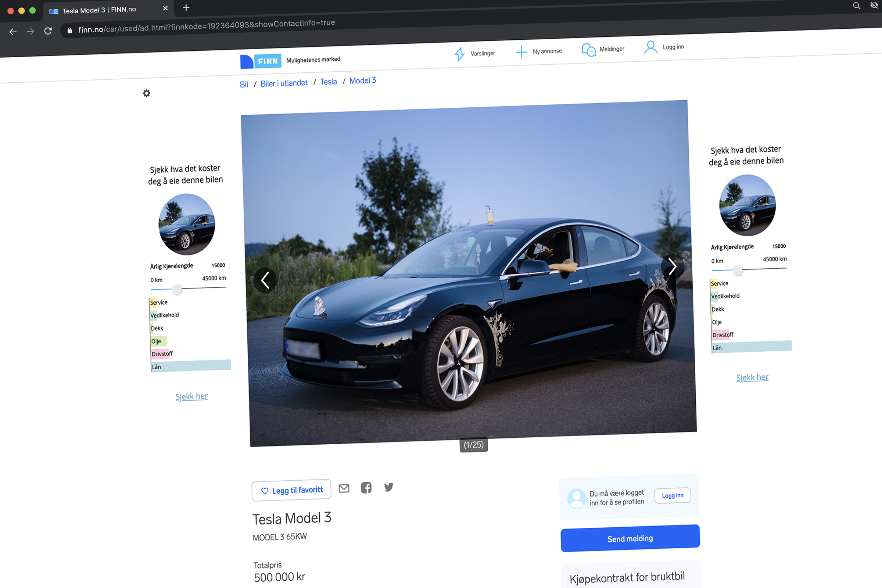Image resolution: width=882 pixels, height=588 pixels.
Task: Open Varslinger notifications
Action: point(474,54)
